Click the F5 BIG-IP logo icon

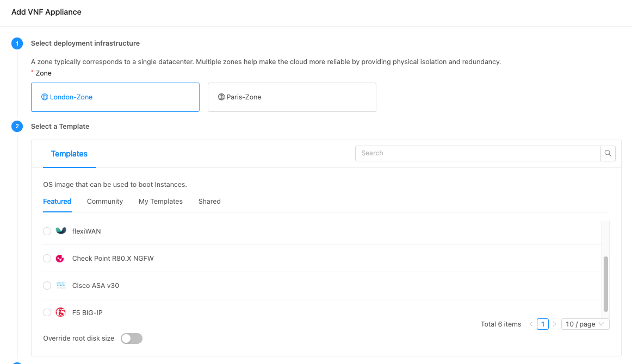60,312
